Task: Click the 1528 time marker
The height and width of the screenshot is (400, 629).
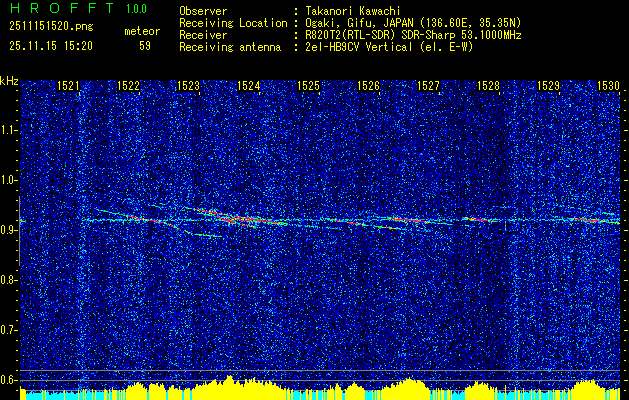Action: tap(489, 85)
